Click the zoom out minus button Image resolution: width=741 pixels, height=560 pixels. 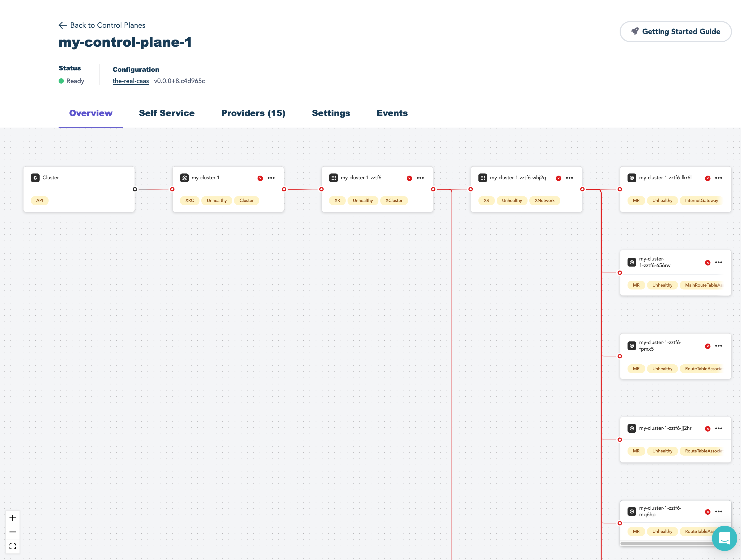click(x=13, y=532)
